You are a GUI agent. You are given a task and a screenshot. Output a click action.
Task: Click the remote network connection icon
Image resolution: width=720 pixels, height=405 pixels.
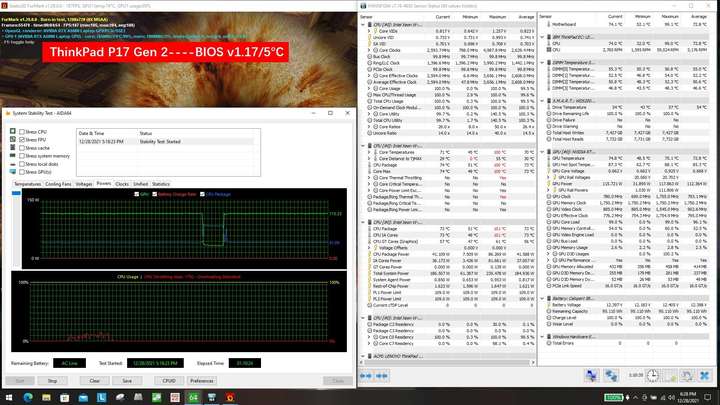click(x=611, y=376)
